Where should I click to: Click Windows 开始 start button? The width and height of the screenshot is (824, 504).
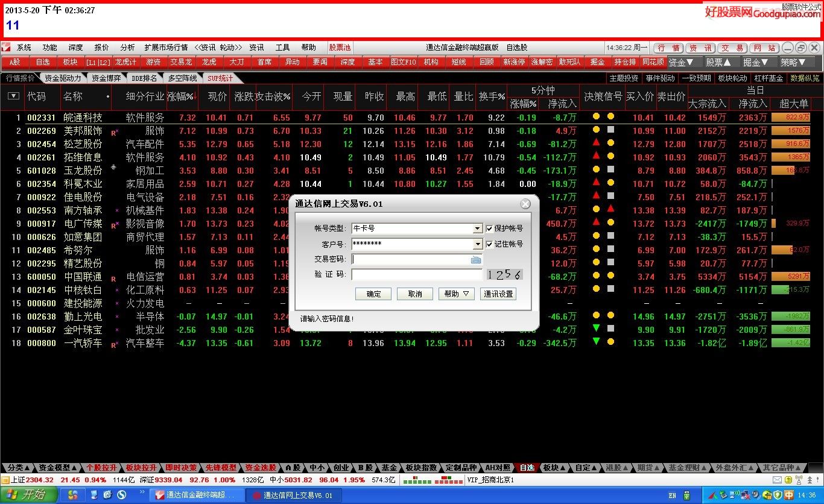coord(28,495)
